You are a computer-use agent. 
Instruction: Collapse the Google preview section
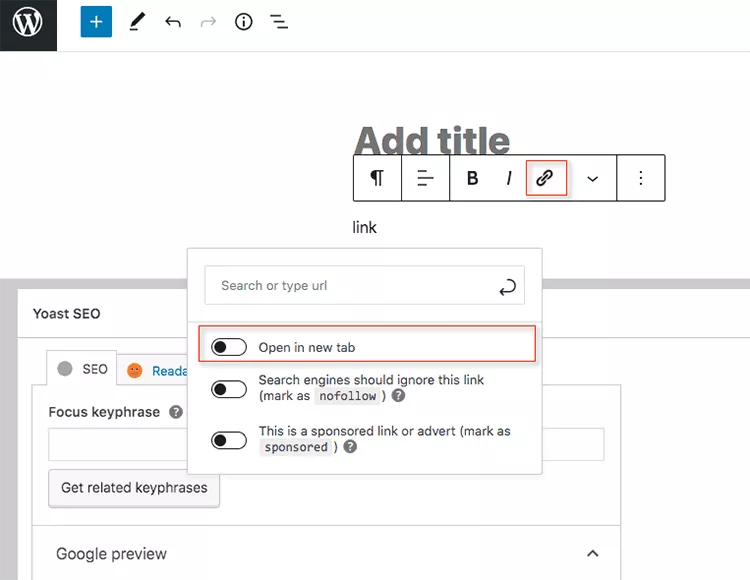[x=592, y=553]
